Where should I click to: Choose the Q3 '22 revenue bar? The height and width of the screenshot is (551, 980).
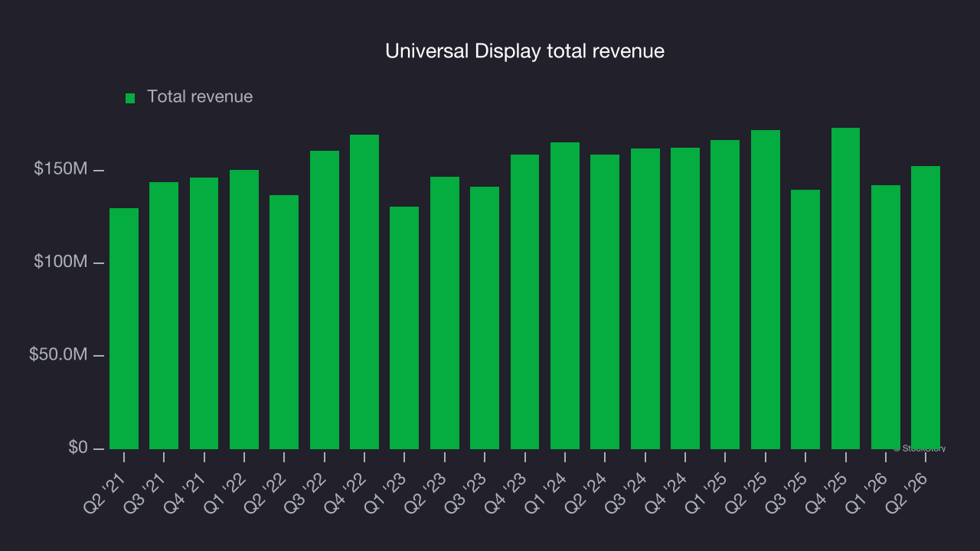[x=325, y=300]
